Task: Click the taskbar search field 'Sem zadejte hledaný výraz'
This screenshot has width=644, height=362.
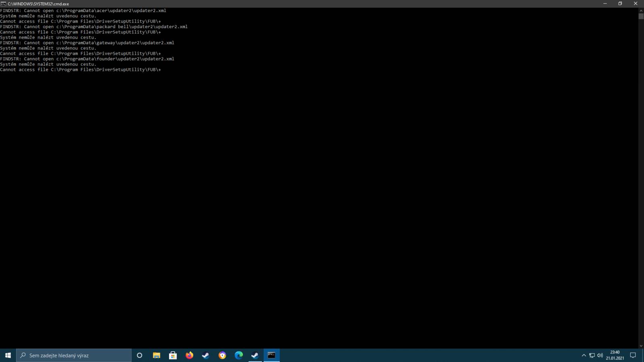Action: point(74,355)
